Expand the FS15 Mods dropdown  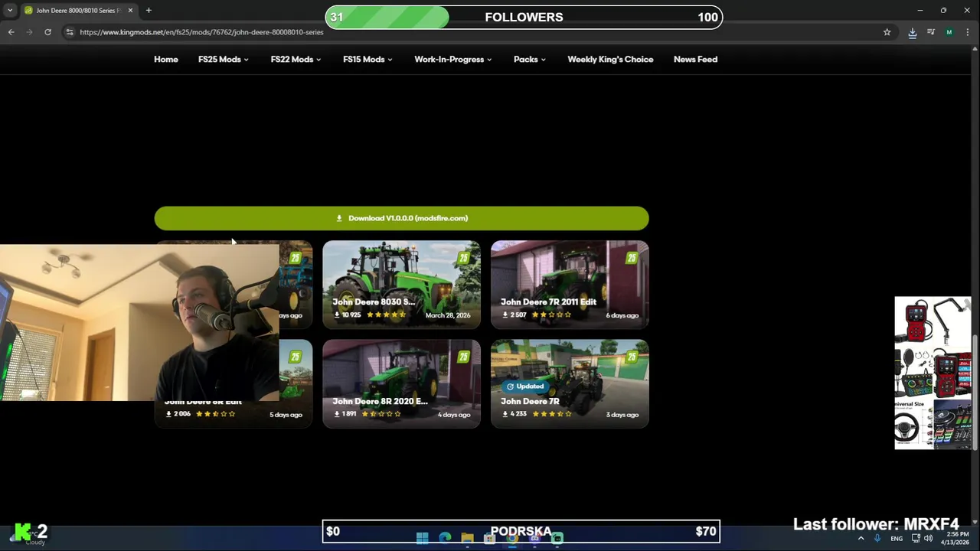367,59
